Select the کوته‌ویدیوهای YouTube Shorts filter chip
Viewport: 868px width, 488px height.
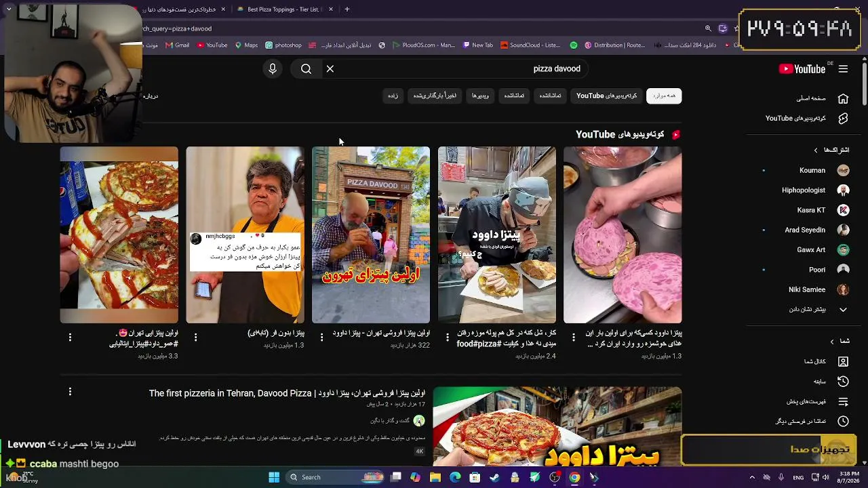click(x=607, y=96)
